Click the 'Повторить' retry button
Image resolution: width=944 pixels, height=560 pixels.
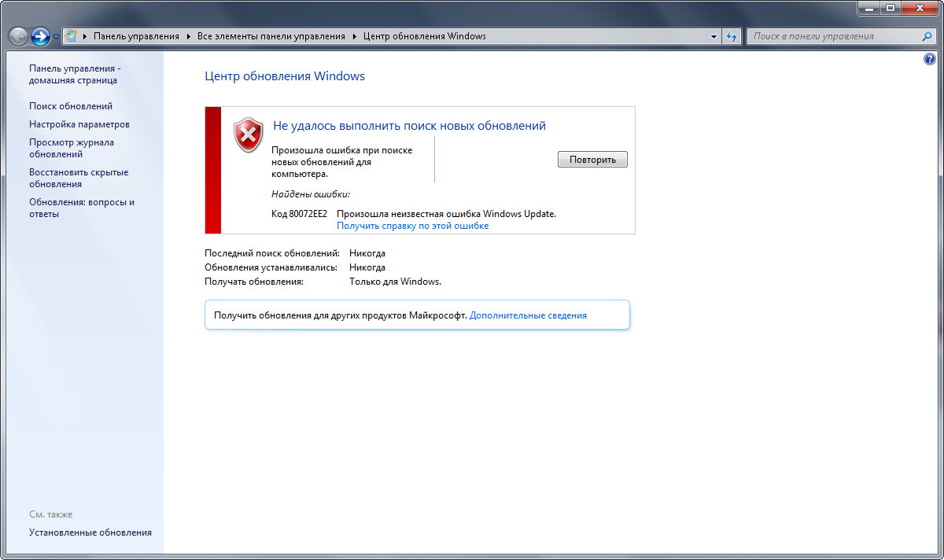click(592, 160)
